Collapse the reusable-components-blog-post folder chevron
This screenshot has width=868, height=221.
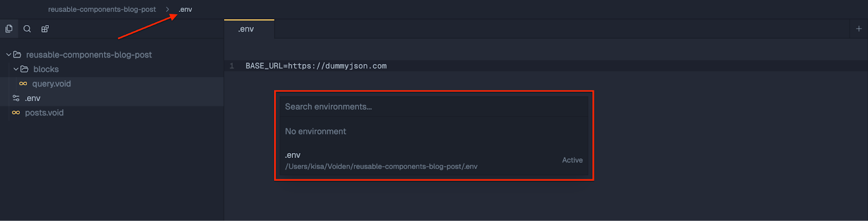[9, 55]
